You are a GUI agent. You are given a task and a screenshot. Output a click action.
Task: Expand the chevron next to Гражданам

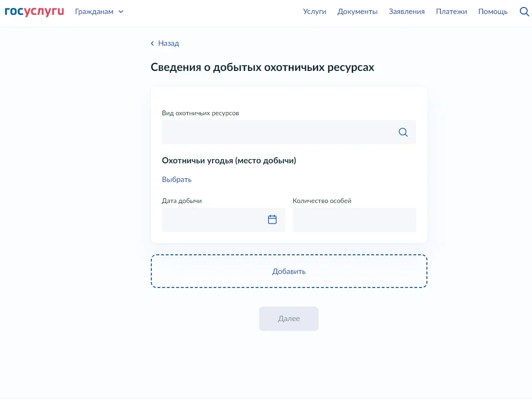121,12
